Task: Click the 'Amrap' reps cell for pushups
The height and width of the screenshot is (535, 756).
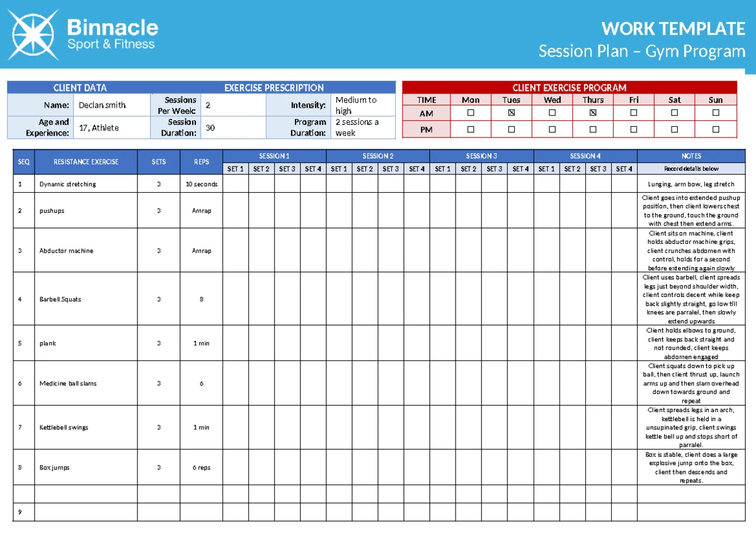Action: [202, 210]
